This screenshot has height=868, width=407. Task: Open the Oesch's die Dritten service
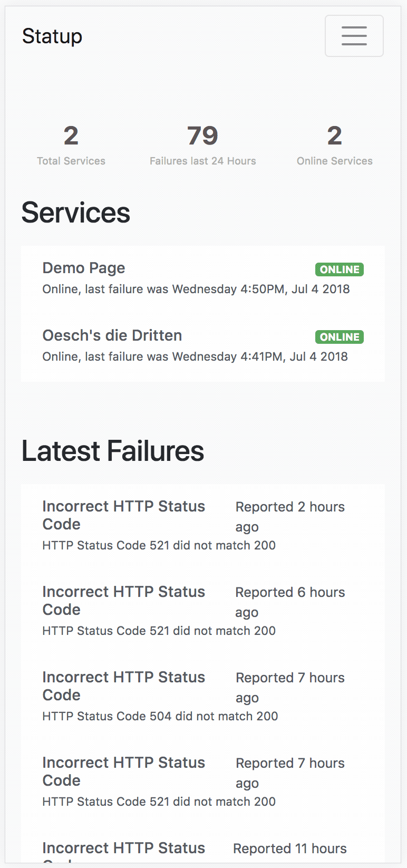click(112, 335)
